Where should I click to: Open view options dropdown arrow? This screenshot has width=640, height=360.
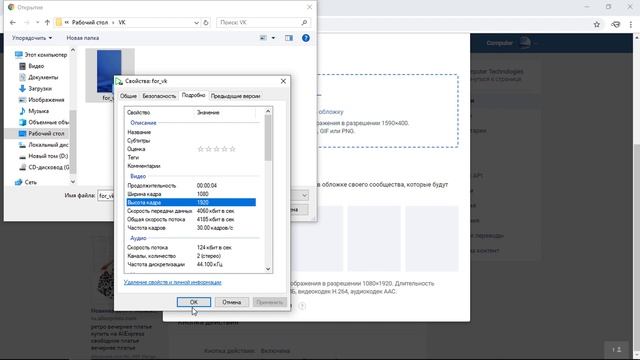pyautogui.click(x=273, y=38)
